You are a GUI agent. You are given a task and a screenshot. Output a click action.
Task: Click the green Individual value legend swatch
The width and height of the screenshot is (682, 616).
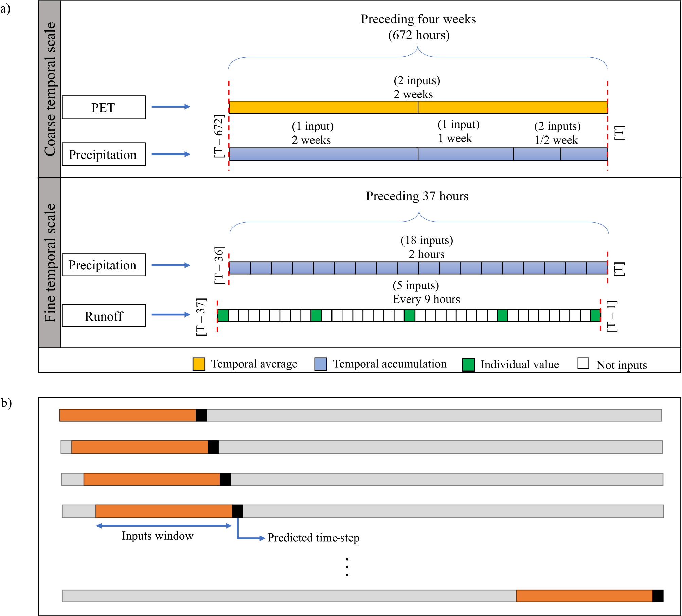468,365
